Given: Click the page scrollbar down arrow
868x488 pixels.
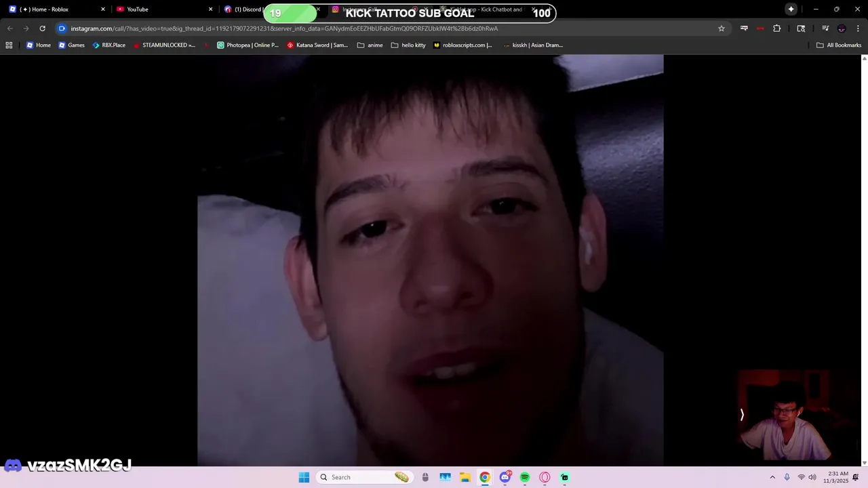Looking at the screenshot, I should (864, 462).
